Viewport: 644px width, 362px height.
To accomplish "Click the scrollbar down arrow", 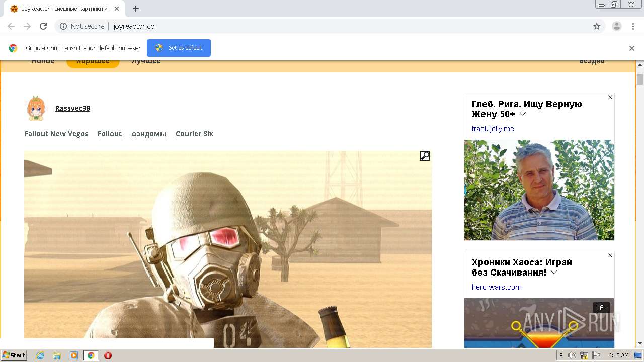I will pos(640,344).
